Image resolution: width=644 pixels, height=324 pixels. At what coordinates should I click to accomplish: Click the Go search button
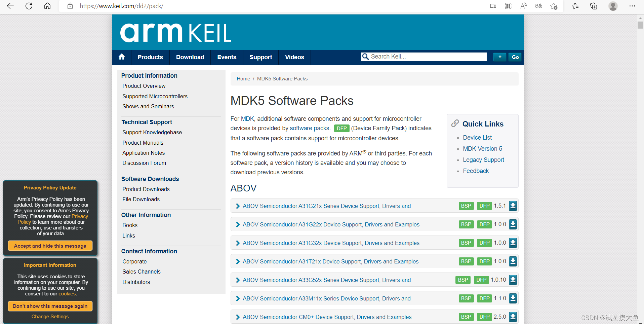coord(515,57)
